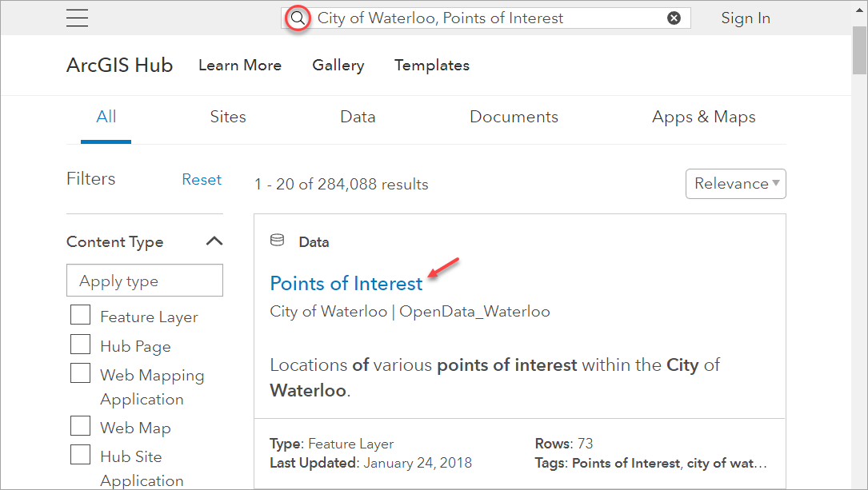The width and height of the screenshot is (868, 490).
Task: Click the 'City of Waterloo | OpenData_Waterloo' text
Action: pos(410,312)
